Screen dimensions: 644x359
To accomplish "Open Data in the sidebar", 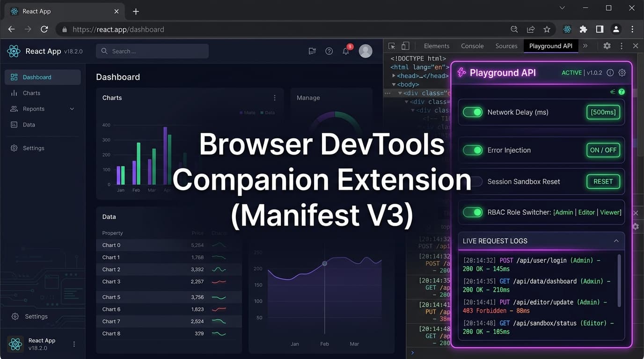I will coord(43,125).
